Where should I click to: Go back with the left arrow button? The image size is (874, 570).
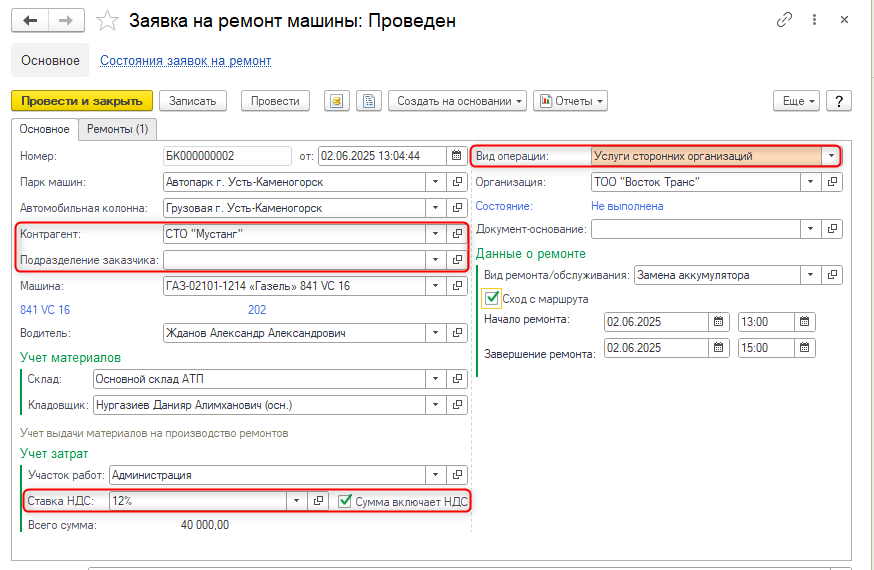point(30,21)
